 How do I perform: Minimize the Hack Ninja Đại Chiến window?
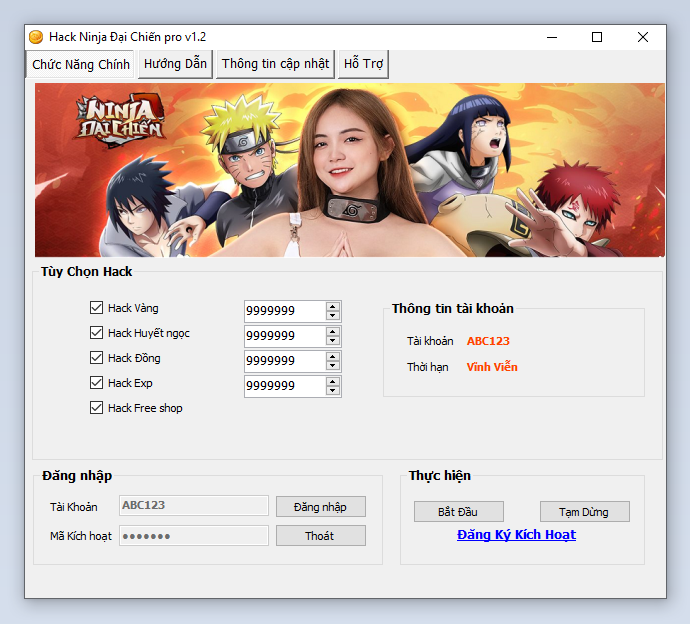pos(551,37)
